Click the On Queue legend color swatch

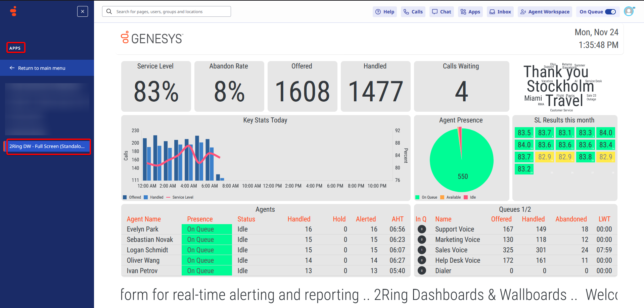coord(417,197)
